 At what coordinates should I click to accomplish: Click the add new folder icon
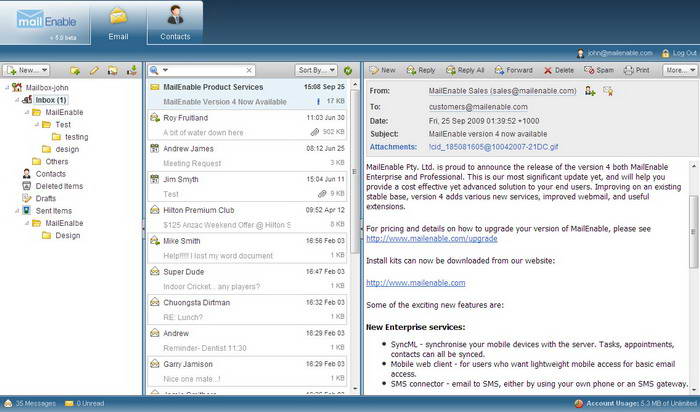coord(75,70)
